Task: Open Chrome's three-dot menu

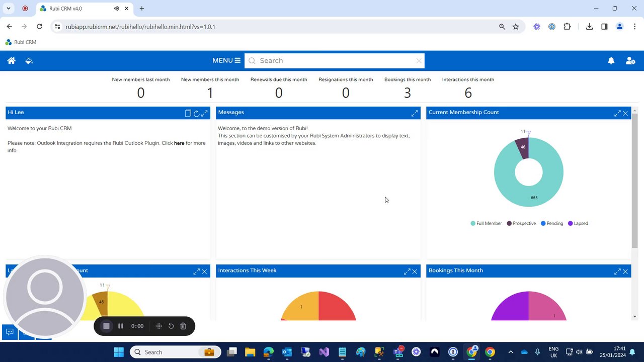Action: (635, 27)
